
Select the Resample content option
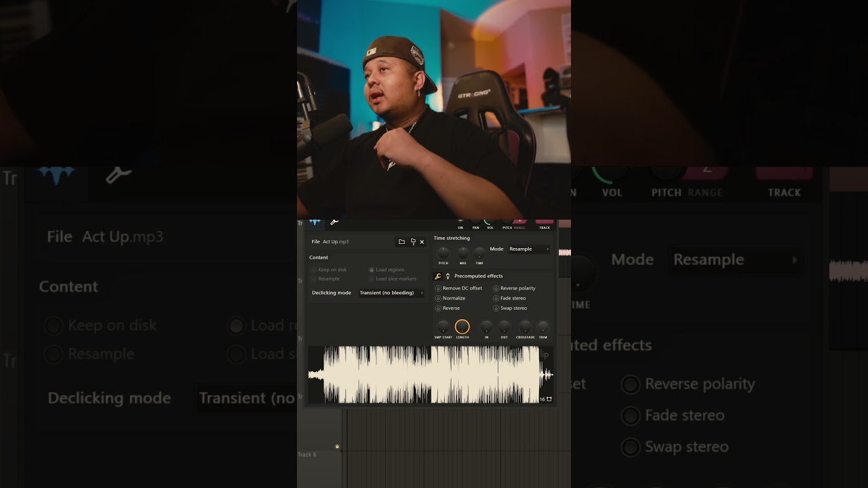325,279
